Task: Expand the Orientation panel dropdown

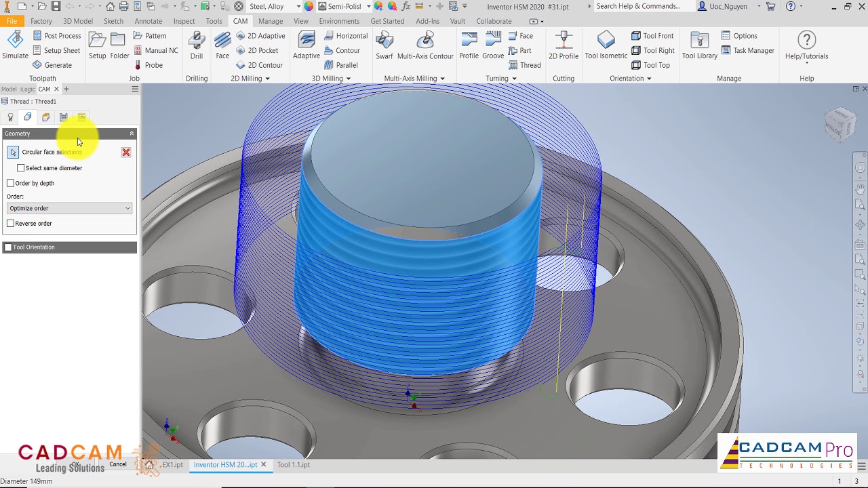Action: pyautogui.click(x=649, y=79)
